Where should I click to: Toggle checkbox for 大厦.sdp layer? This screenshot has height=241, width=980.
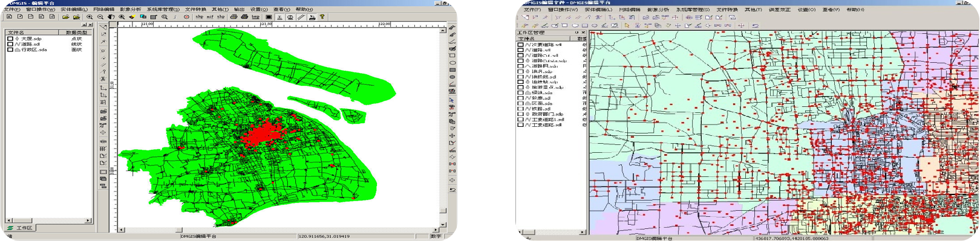pyautogui.click(x=10, y=39)
